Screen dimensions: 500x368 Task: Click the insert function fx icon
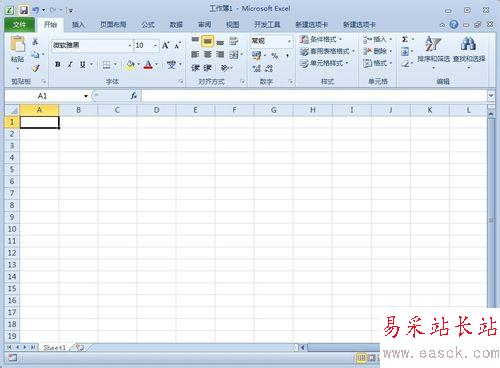coord(134,96)
